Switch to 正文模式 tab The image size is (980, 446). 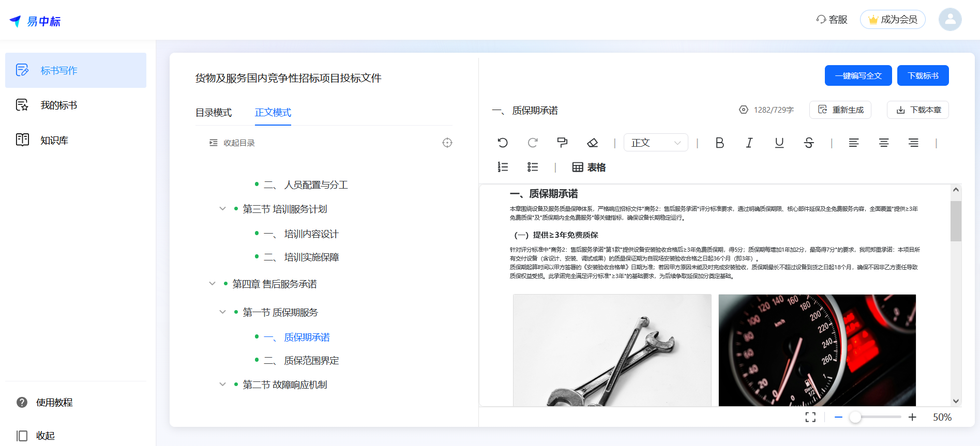coord(273,113)
